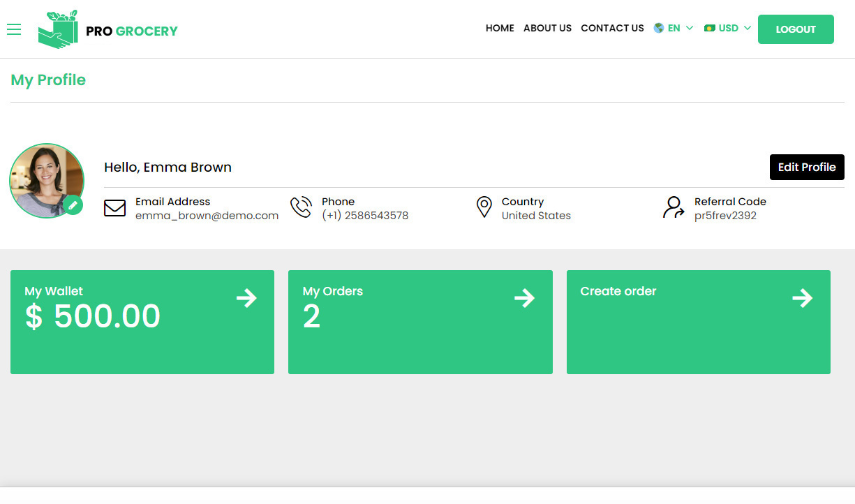Click the United States country value
The width and height of the screenshot is (855, 504).
[x=536, y=216]
